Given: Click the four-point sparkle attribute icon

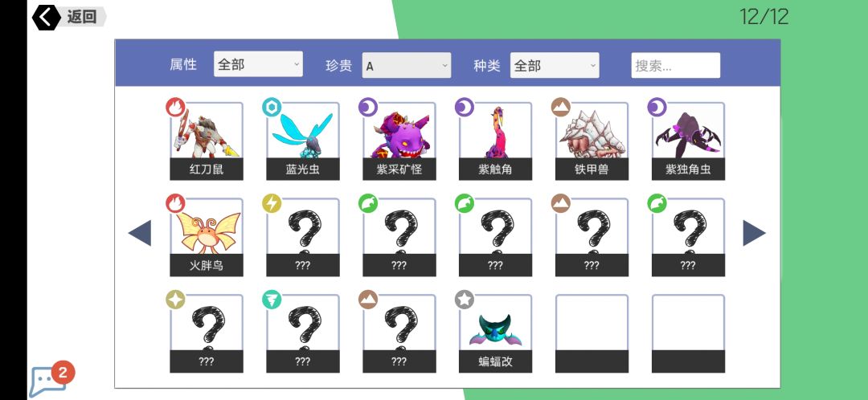Looking at the screenshot, I should pyautogui.click(x=175, y=300).
